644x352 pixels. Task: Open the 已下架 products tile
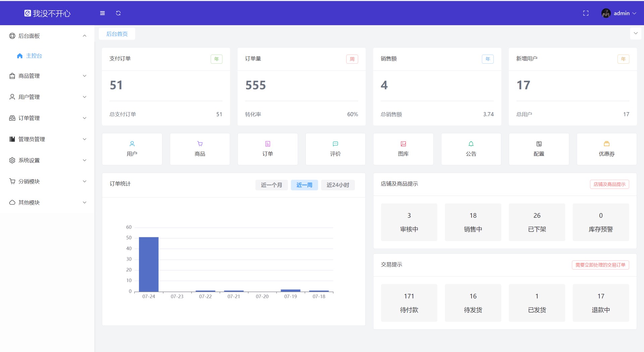(537, 222)
